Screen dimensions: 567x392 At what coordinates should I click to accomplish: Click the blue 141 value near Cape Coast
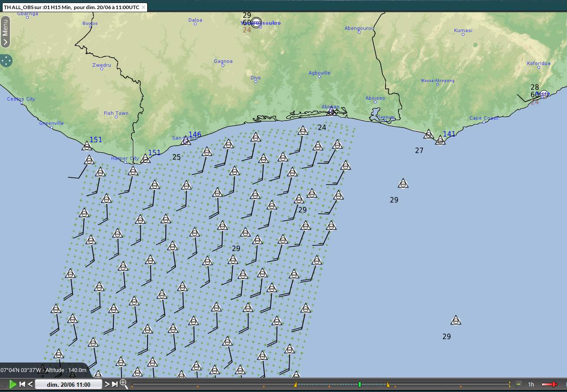(x=449, y=134)
